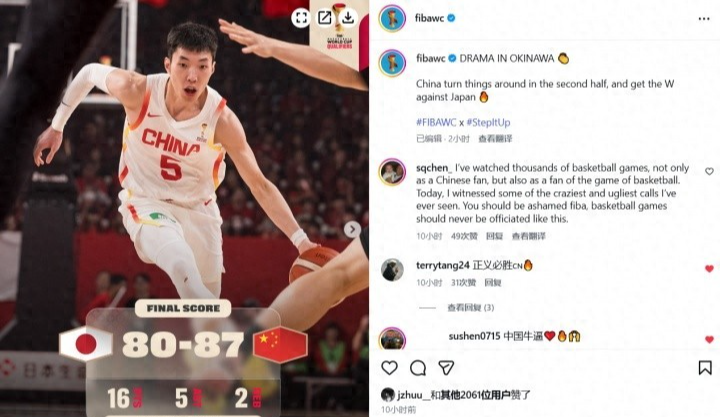Image resolution: width=720 pixels, height=417 pixels.
Task: Click 查看翻译 under the post caption
Action: pyautogui.click(x=495, y=139)
